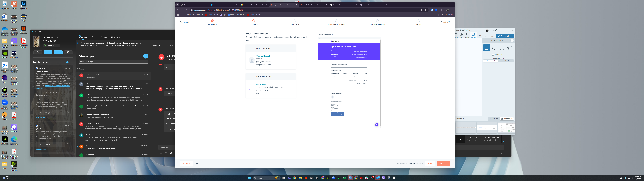644x181 pixels.
Task: Choose Transparent background fill
Action: [x=491, y=61]
